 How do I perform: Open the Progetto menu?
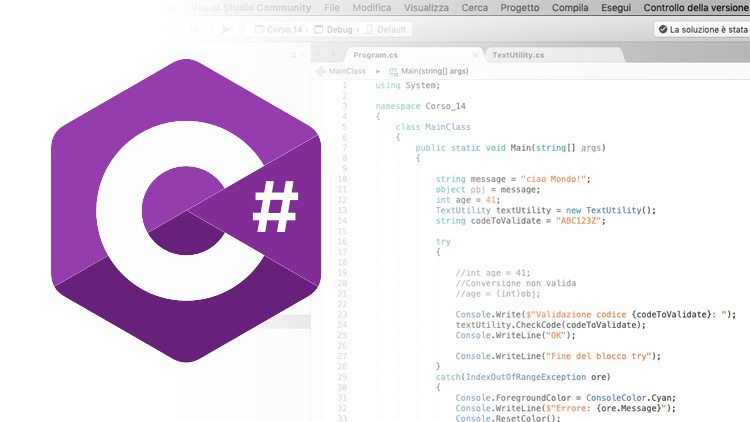pos(519,8)
